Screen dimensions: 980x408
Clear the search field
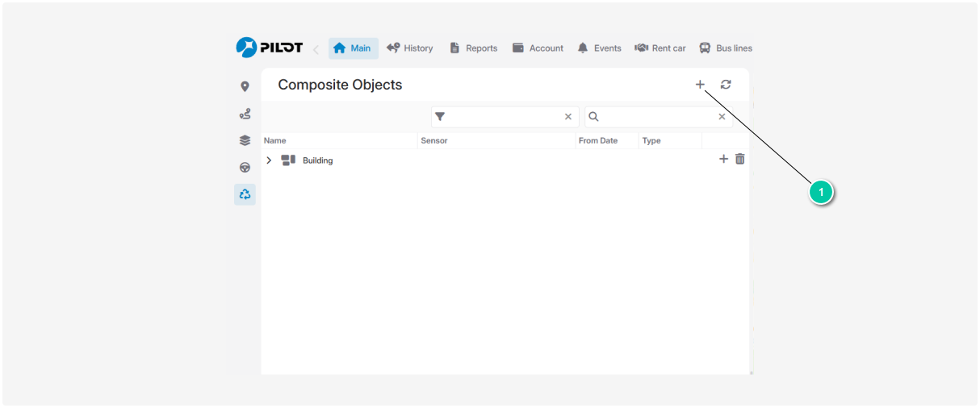[722, 117]
